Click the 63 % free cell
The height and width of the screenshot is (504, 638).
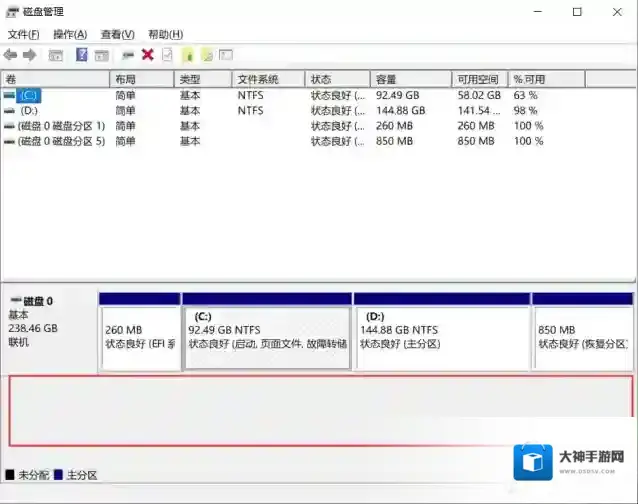(525, 95)
